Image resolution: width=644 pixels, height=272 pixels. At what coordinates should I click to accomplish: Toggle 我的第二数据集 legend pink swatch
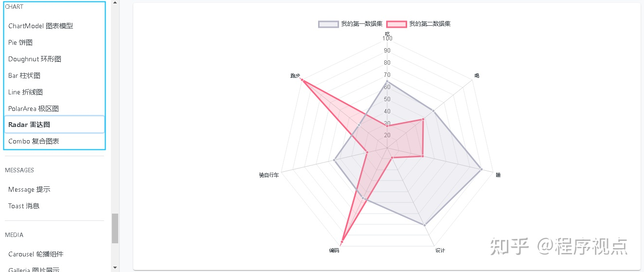[x=396, y=24]
